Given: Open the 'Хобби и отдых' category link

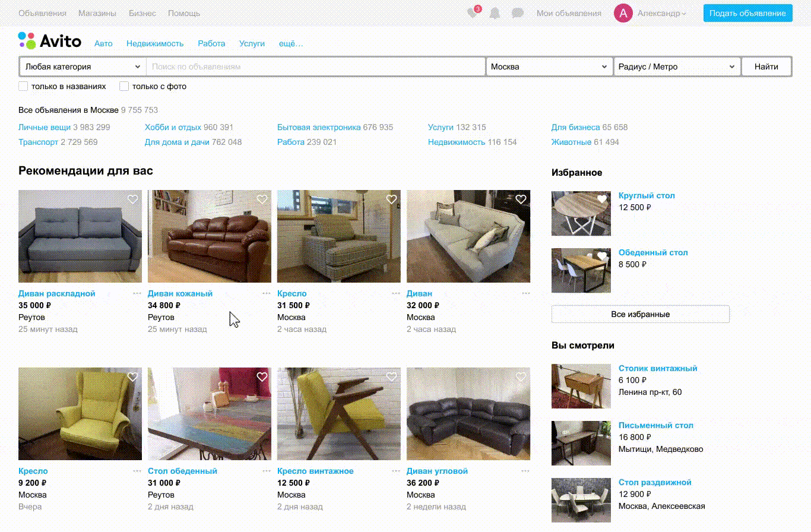Looking at the screenshot, I should 173,127.
